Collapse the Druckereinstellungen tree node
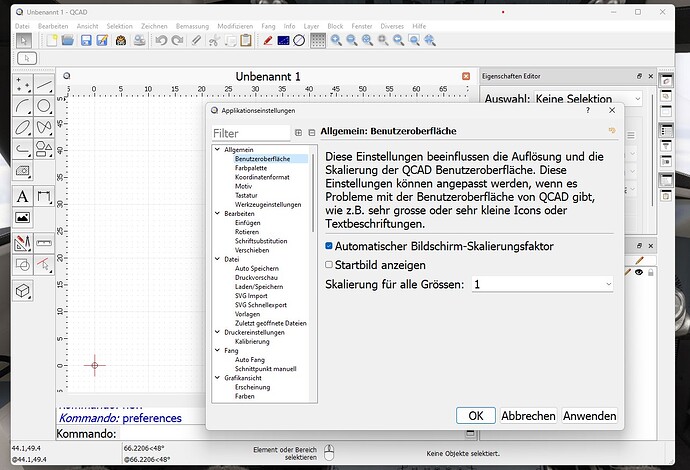This screenshot has height=470, width=690. [217, 332]
